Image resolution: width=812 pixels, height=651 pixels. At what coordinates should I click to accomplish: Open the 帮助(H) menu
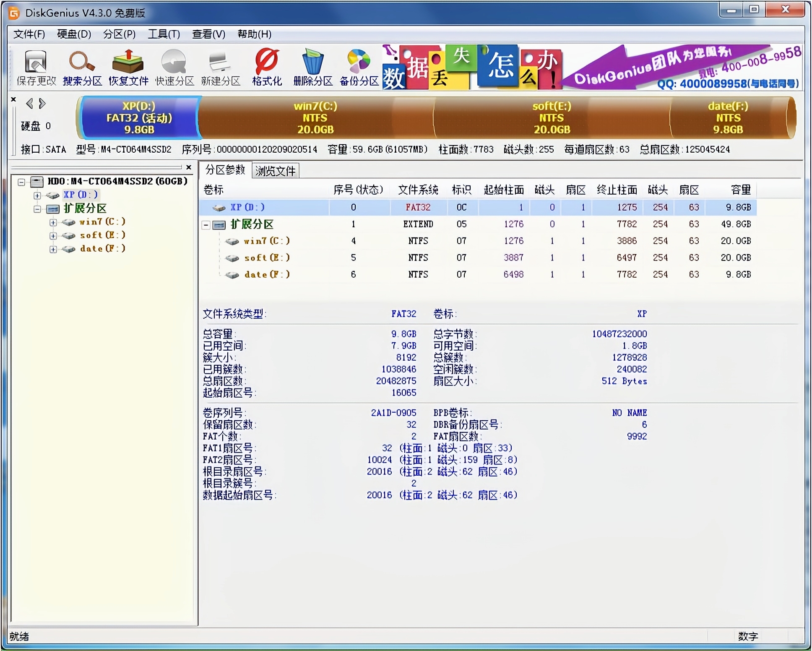click(x=254, y=34)
